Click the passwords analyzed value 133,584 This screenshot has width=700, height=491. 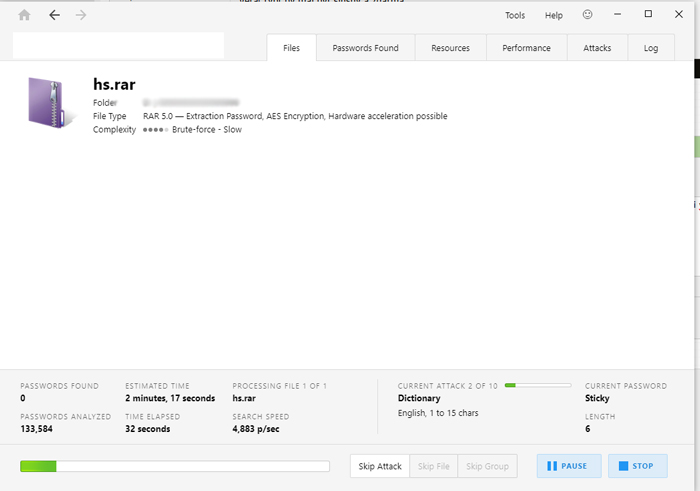click(37, 429)
